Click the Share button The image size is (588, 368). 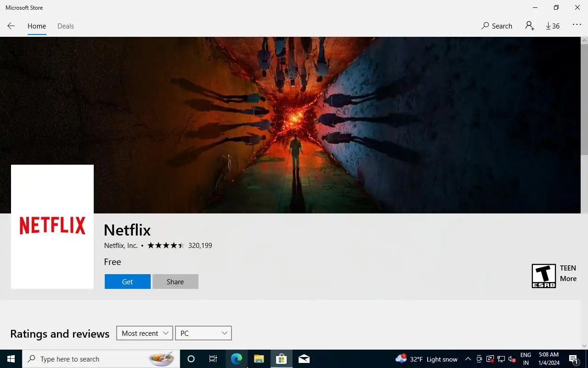pyautogui.click(x=175, y=282)
